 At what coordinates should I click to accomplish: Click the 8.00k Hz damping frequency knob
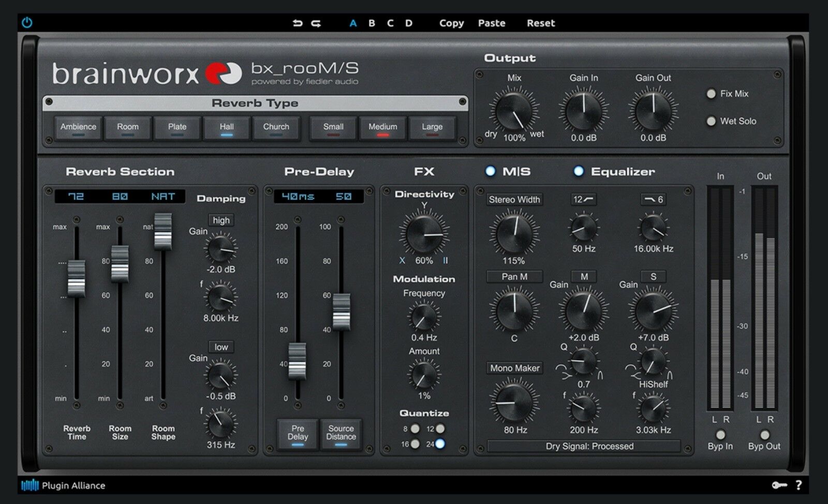(220, 297)
